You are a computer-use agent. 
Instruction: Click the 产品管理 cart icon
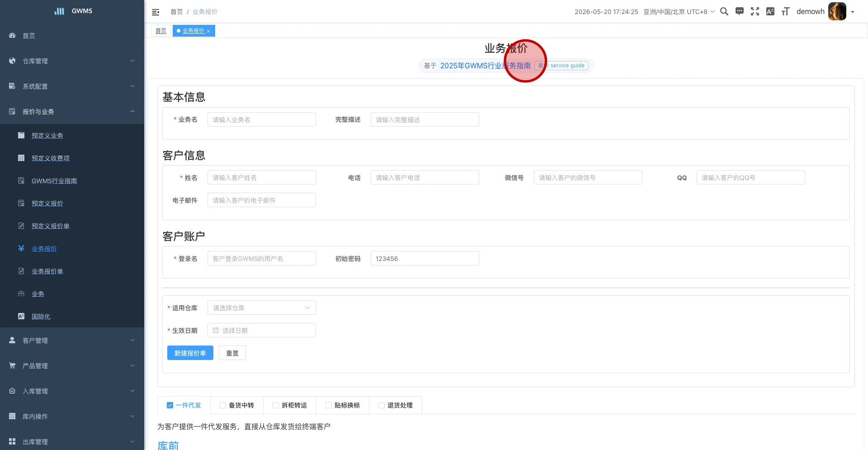(12, 365)
